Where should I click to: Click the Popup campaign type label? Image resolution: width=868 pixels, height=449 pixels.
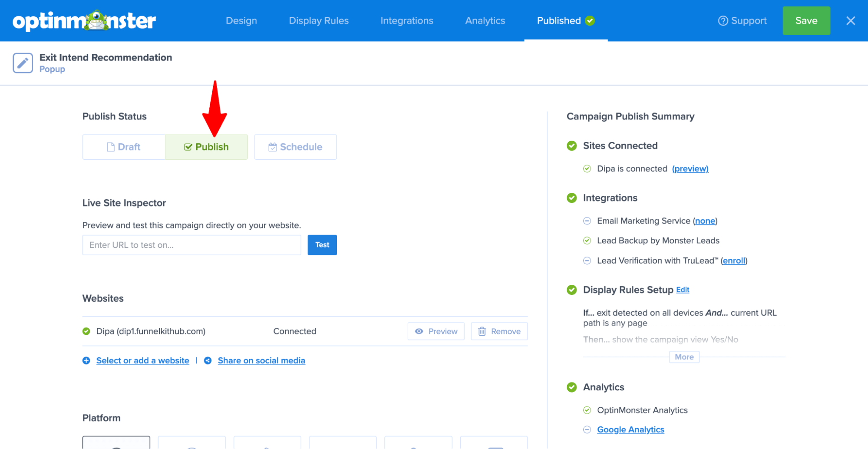pyautogui.click(x=52, y=69)
